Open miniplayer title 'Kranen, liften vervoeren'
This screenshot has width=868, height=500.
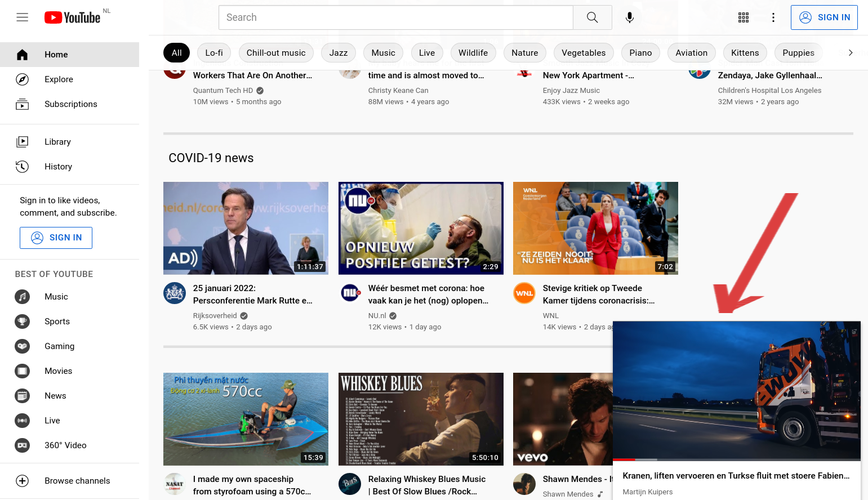(x=736, y=476)
